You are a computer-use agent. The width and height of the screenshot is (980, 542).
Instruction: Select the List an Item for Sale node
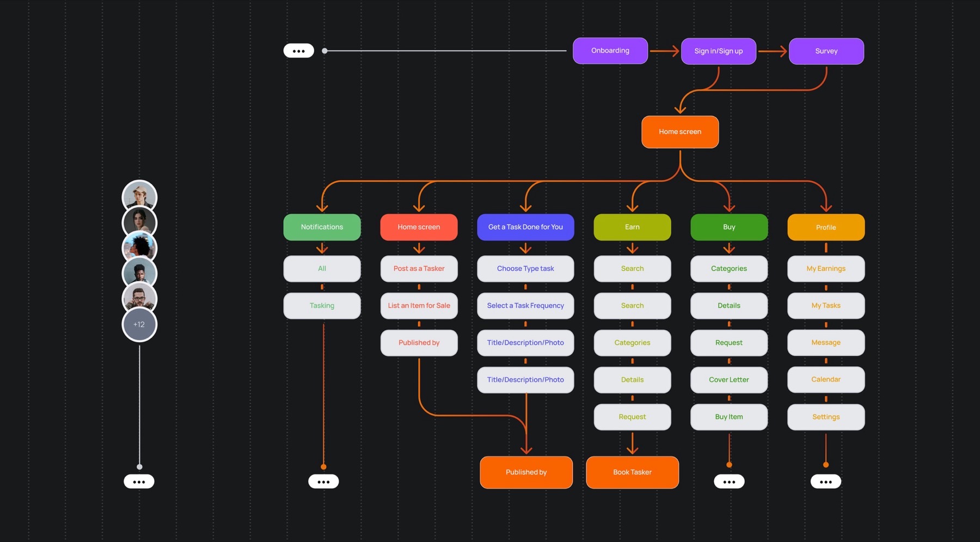pos(419,306)
